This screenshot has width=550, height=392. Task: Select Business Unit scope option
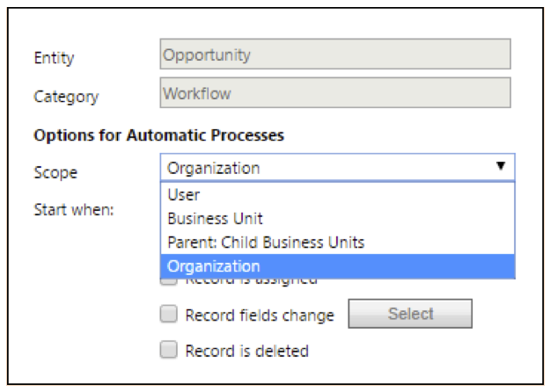[x=337, y=219]
